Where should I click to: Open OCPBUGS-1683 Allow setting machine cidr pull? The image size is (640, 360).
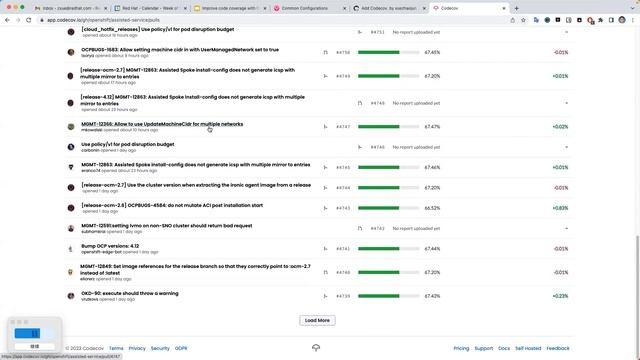[x=180, y=50]
